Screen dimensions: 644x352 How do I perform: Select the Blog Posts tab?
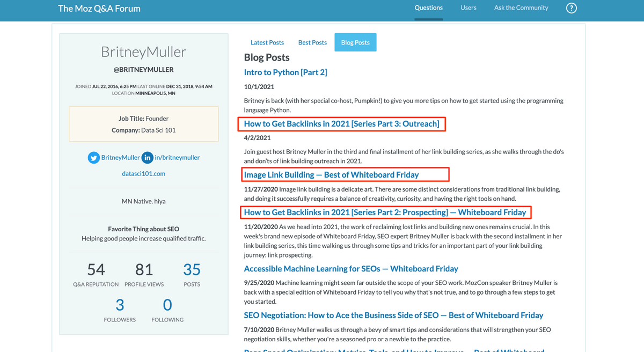click(x=355, y=42)
